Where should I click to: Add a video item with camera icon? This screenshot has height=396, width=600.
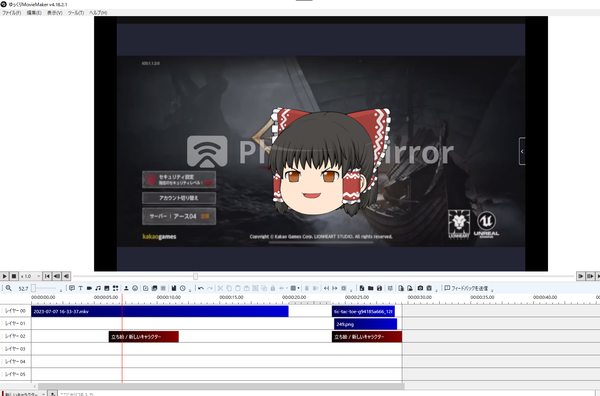tap(89, 288)
